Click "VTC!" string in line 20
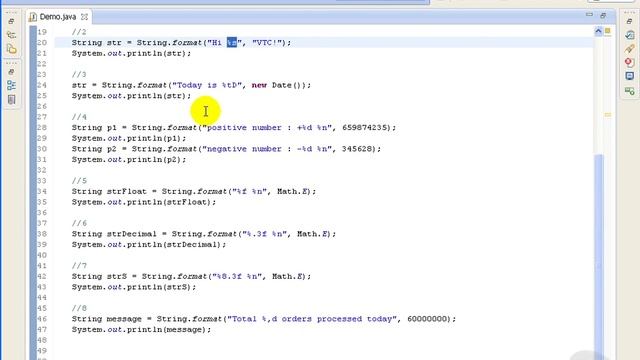640x360 pixels. [267, 42]
